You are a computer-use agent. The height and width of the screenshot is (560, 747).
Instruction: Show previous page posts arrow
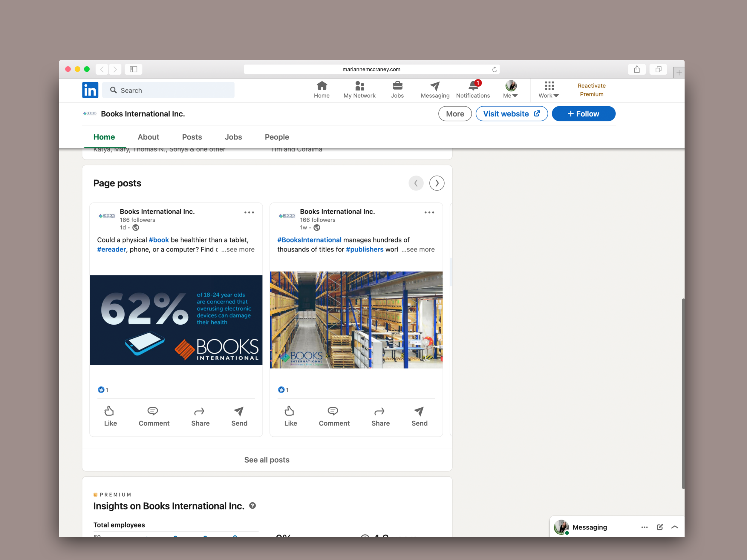(416, 183)
